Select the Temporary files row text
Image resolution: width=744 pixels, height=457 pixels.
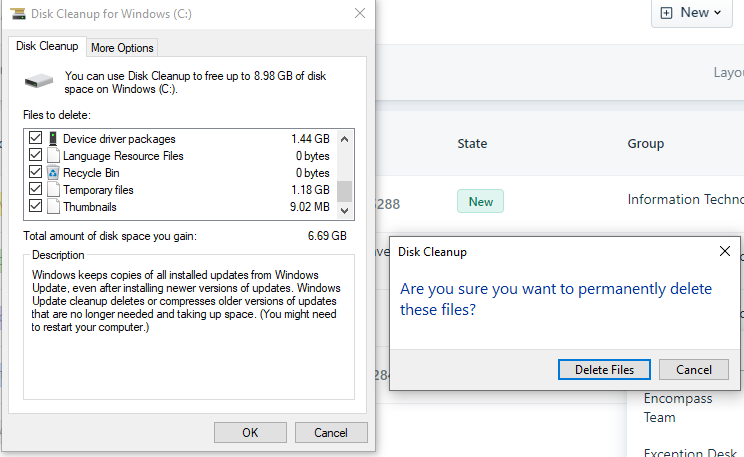tap(98, 190)
